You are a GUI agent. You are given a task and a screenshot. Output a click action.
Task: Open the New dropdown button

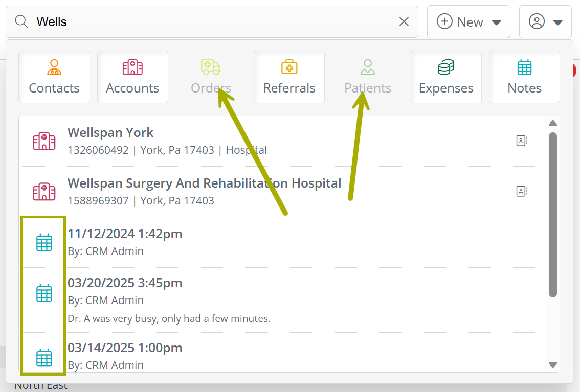pos(469,22)
